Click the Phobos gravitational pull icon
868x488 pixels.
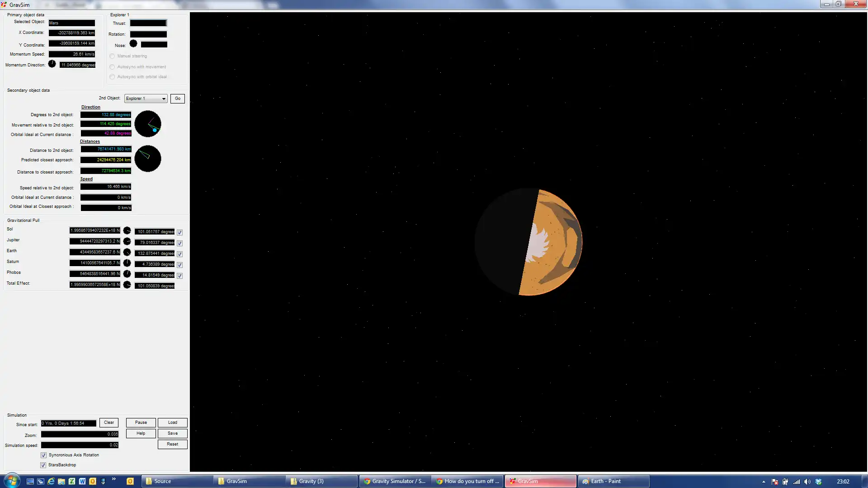point(127,273)
